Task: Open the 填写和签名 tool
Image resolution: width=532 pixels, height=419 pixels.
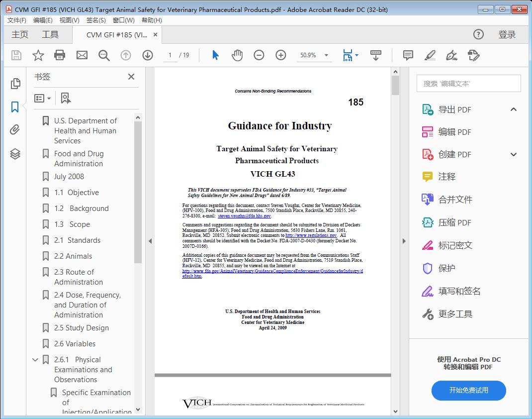Action: [451, 291]
